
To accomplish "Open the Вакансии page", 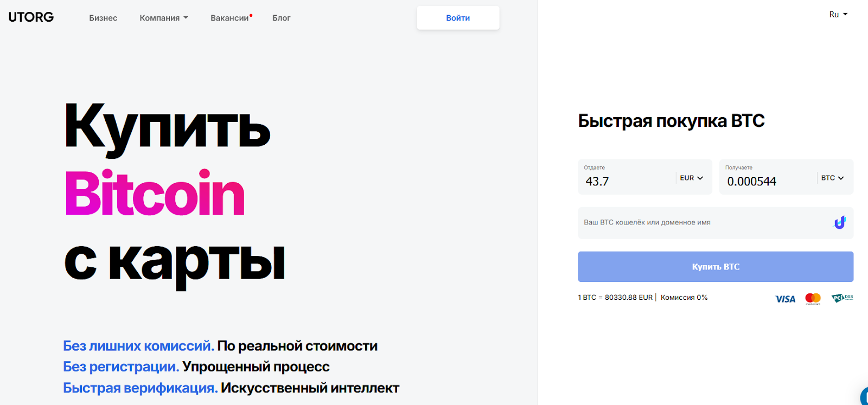I will click(x=229, y=18).
